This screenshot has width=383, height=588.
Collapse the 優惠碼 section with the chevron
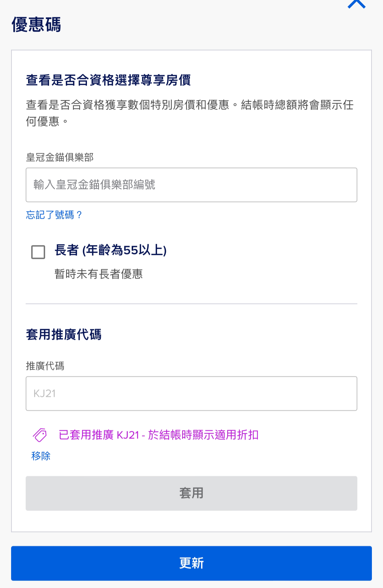point(356,4)
